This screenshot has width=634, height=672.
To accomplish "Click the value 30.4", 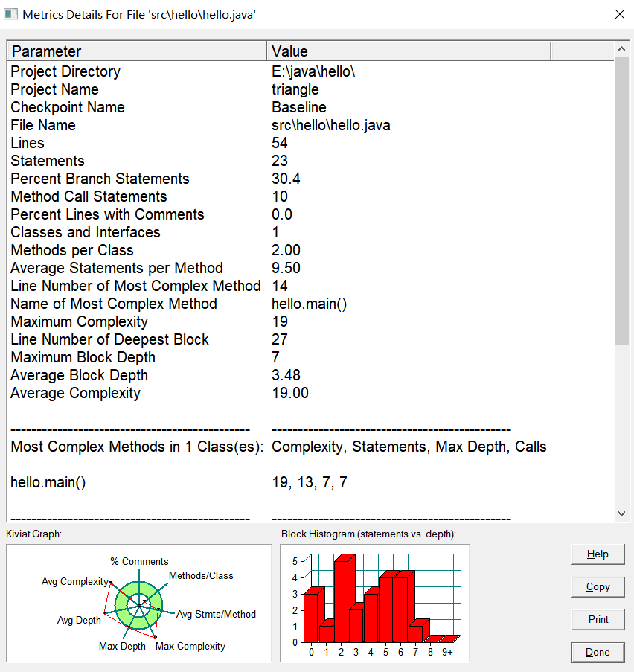I will [286, 179].
